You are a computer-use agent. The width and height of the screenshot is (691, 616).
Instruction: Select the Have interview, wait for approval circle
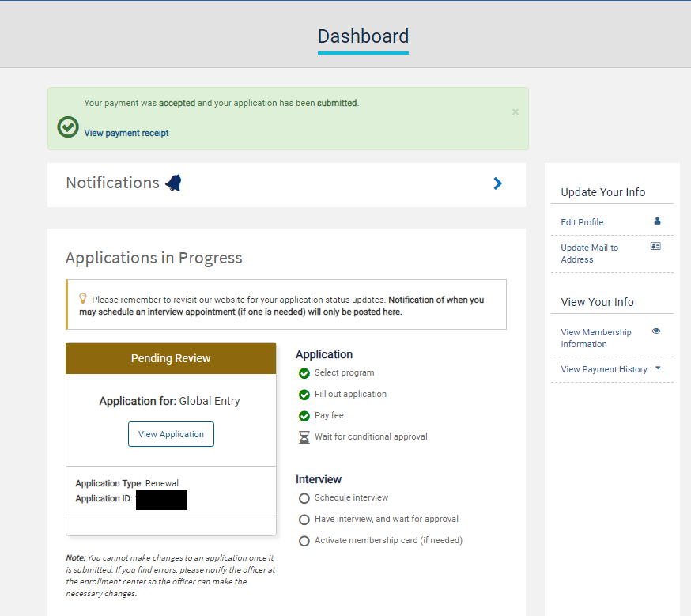point(304,520)
